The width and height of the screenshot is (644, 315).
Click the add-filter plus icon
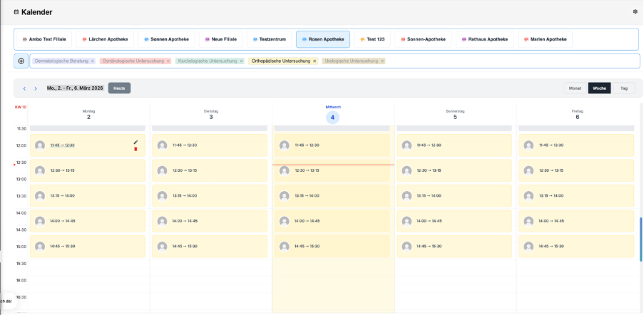pyautogui.click(x=21, y=61)
